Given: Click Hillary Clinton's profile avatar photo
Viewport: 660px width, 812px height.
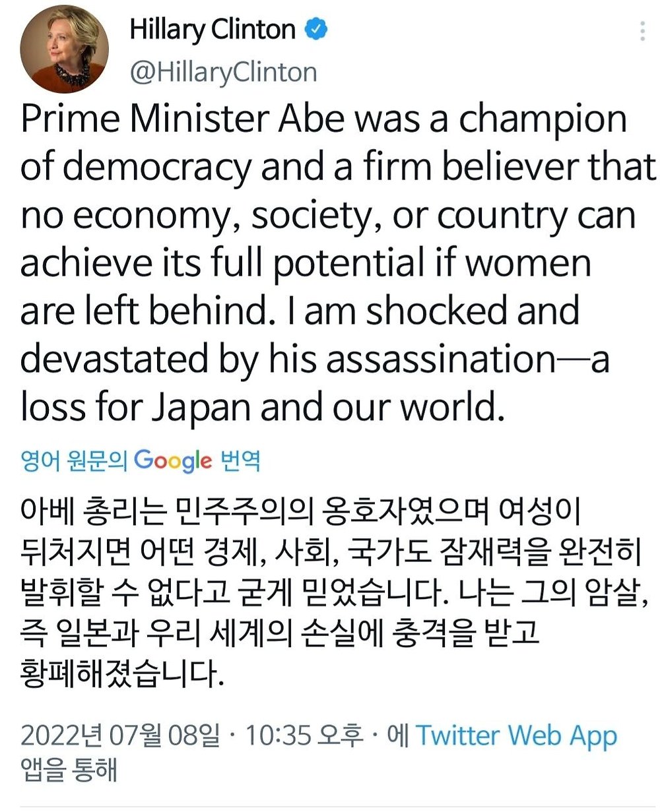Looking at the screenshot, I should 64,49.
